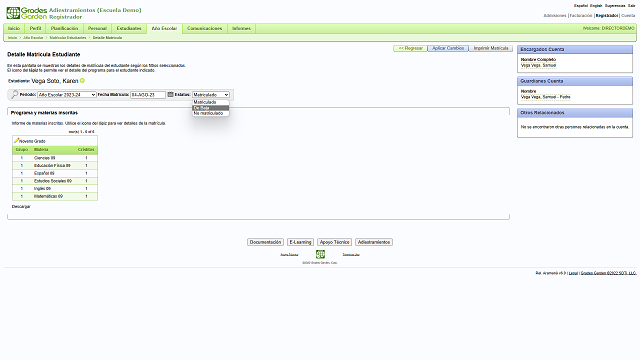Click 'Vega Vega, Samuel' under Encargados Cuenta
The height and width of the screenshot is (360, 640).
[x=538, y=65]
